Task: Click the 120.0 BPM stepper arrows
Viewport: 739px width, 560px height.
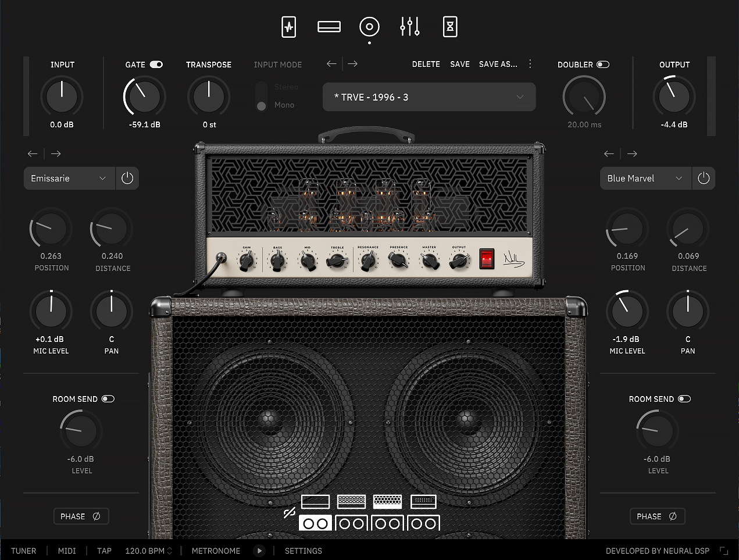Action: 170,551
